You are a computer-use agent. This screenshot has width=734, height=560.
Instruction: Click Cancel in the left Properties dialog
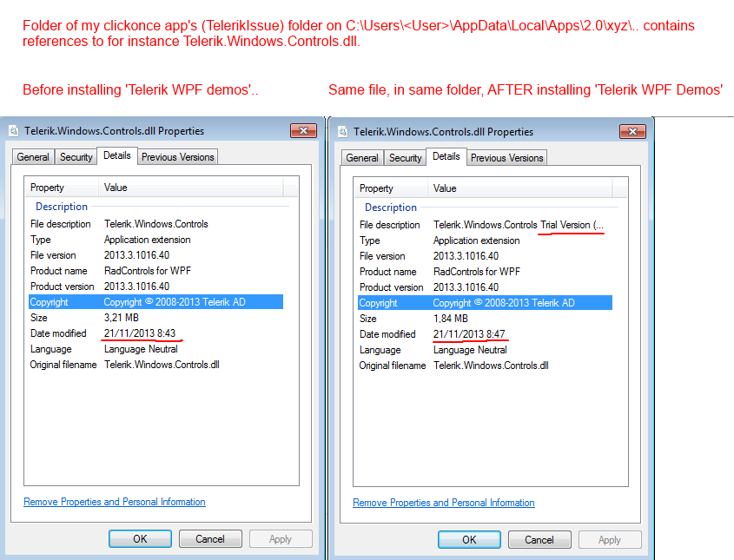pos(210,539)
